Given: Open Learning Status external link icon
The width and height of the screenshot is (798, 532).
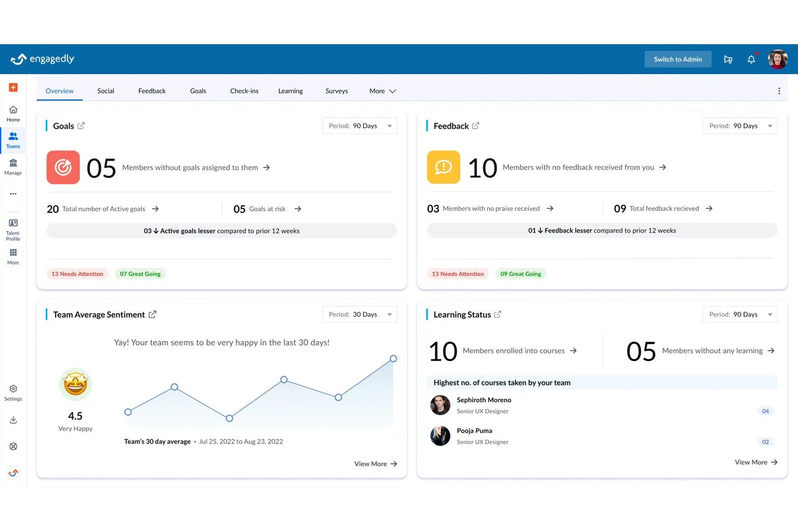Looking at the screenshot, I should (498, 314).
